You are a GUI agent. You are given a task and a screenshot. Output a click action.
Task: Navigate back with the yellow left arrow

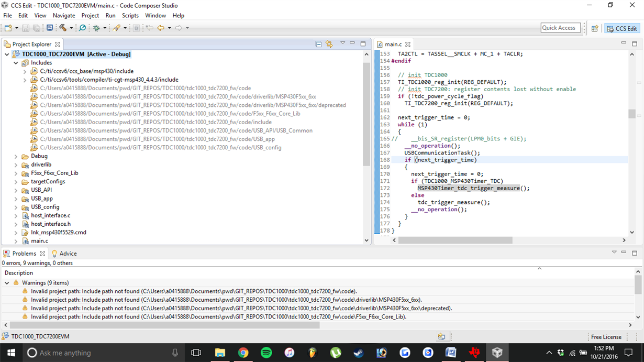click(161, 28)
